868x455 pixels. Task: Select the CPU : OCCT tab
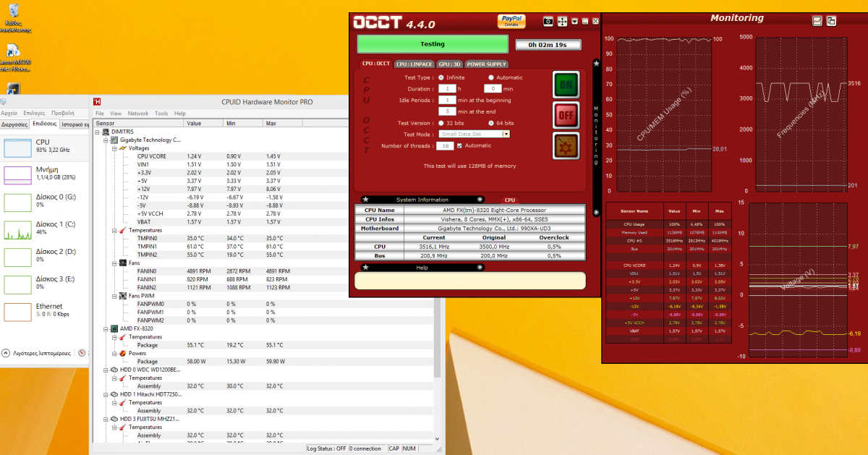pyautogui.click(x=376, y=64)
